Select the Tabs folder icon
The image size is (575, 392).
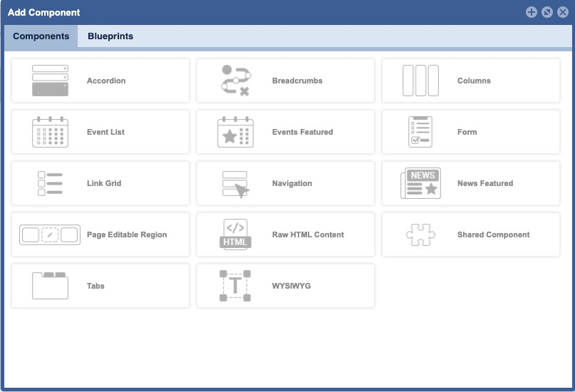(50, 286)
